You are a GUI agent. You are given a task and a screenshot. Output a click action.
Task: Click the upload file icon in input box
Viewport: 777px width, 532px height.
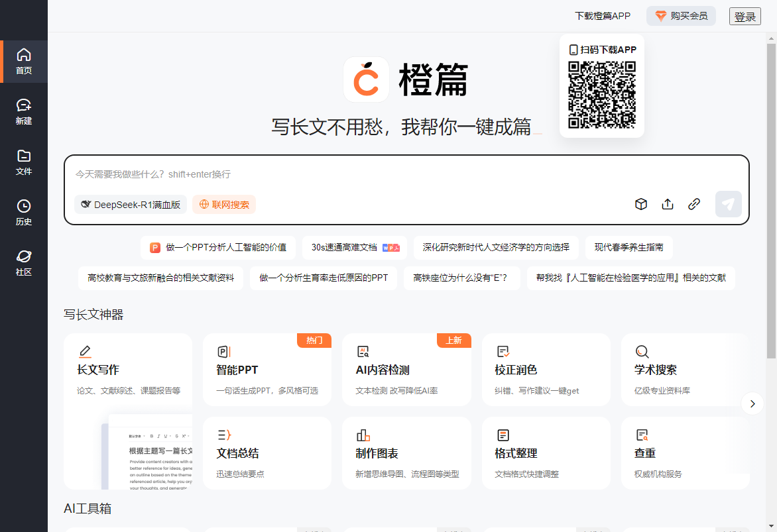(668, 204)
